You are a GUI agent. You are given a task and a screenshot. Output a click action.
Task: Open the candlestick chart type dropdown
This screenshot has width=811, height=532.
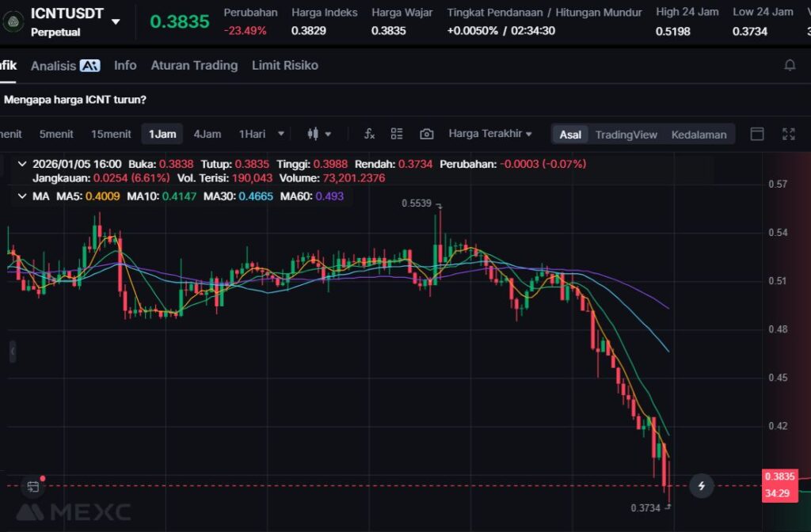coord(319,134)
